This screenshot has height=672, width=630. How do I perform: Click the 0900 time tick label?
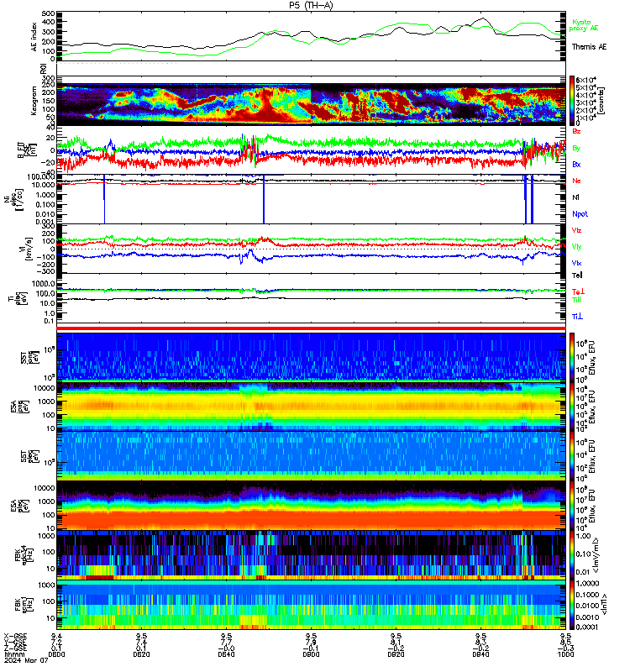point(311,654)
